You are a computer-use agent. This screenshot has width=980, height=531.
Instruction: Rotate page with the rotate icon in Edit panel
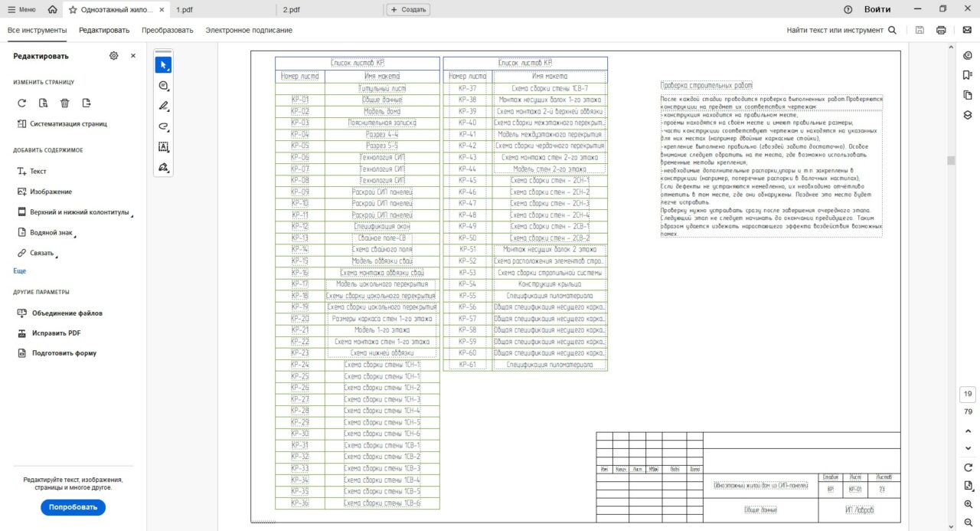click(x=21, y=103)
